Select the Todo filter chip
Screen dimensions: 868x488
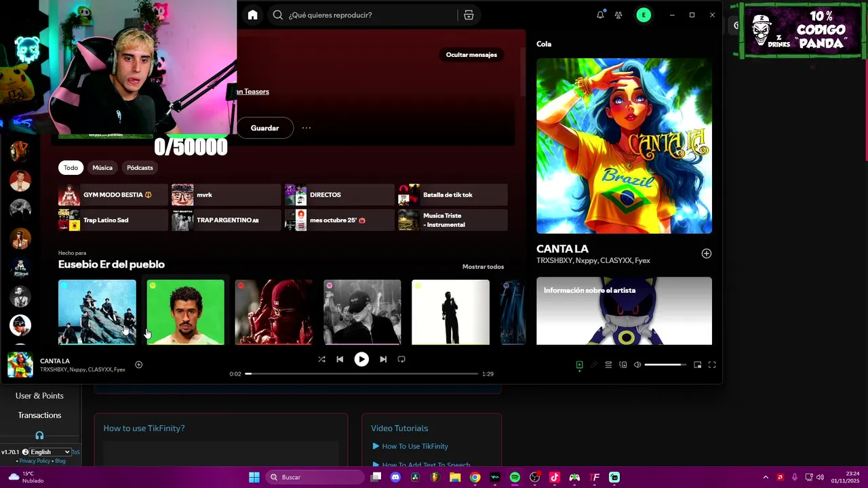(71, 167)
